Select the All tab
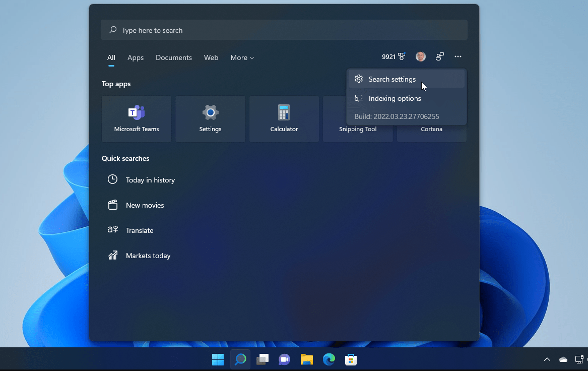This screenshot has height=371, width=588. [x=111, y=58]
